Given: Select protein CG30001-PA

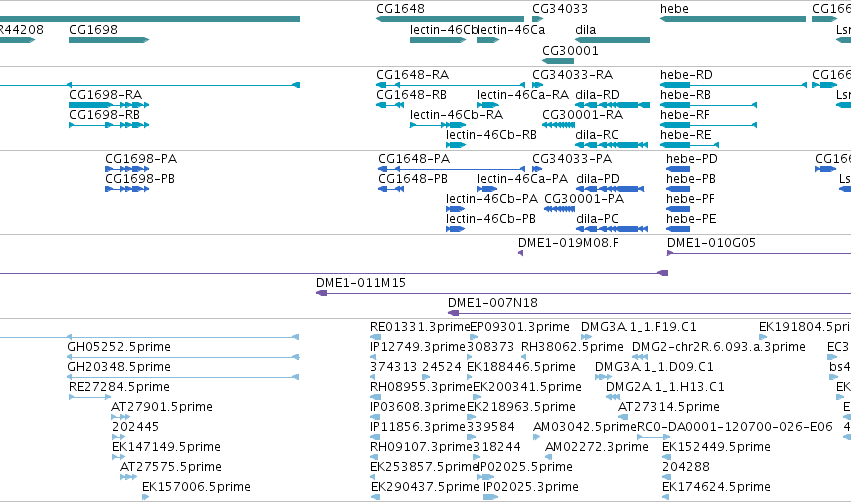Looking at the screenshot, I should (584, 199).
